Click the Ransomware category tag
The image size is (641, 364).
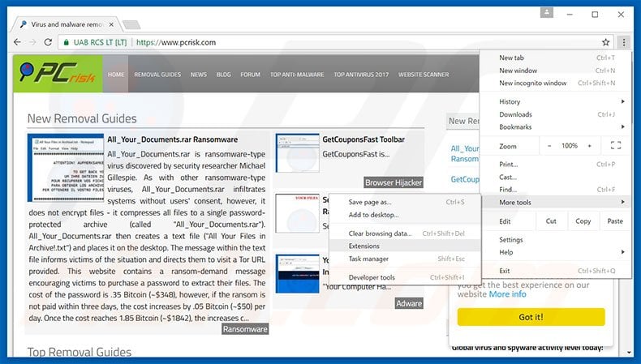click(x=245, y=329)
